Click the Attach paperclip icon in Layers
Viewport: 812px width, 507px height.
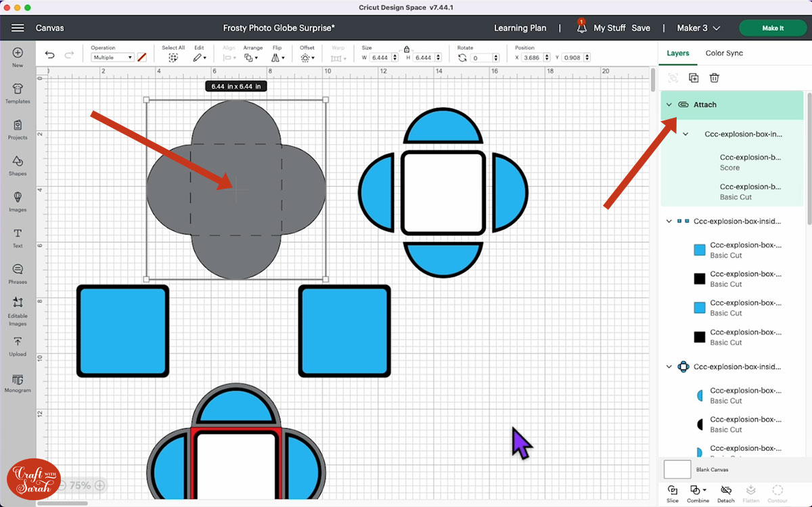683,105
